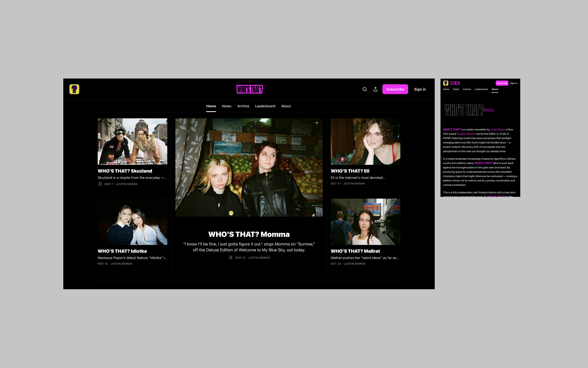The image size is (588, 368).
Task: Click small question mark logo in right panel
Action: 446,83
